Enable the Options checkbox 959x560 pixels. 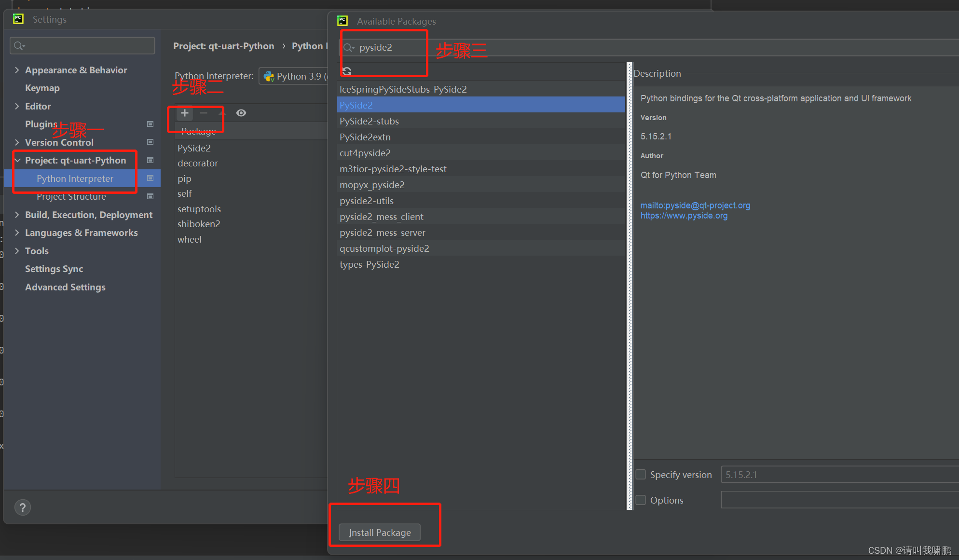641,500
